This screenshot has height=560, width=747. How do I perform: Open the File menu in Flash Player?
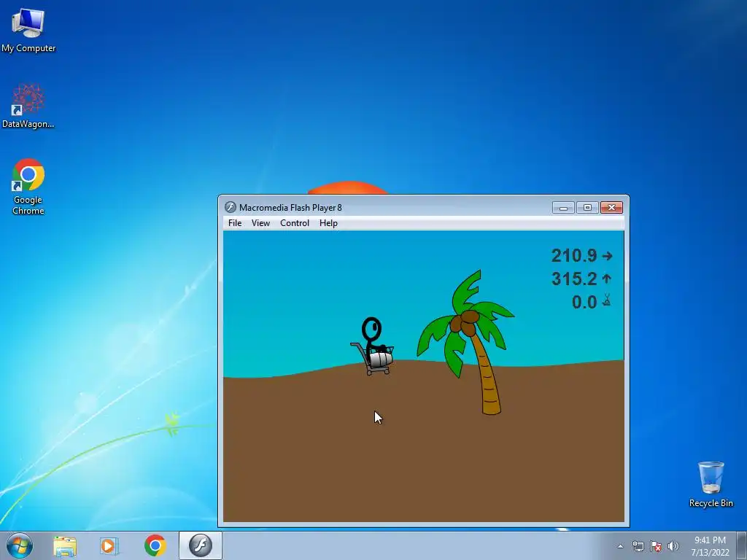(x=234, y=223)
